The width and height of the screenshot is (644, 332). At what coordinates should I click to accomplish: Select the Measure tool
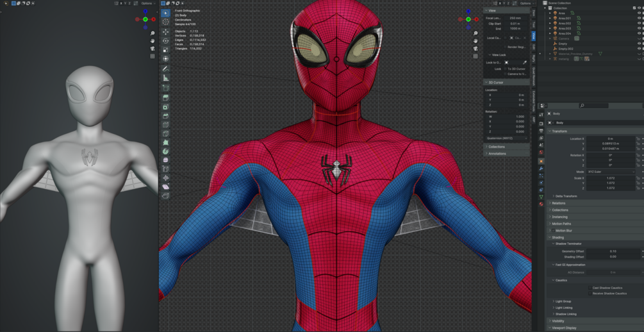click(166, 78)
